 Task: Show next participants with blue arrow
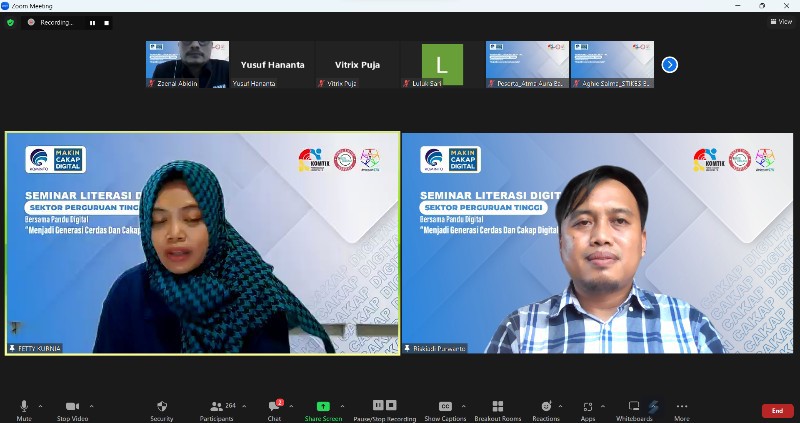670,65
